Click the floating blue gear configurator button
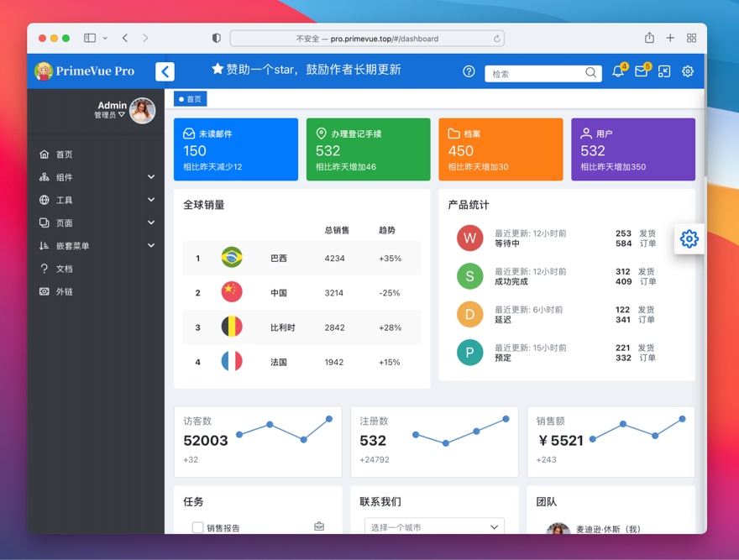739x560 pixels. (689, 239)
